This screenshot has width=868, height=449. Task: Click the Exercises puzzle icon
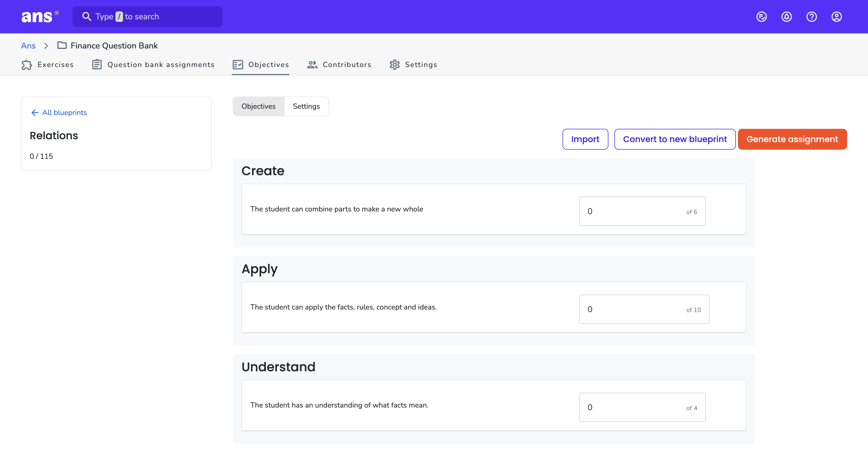pyautogui.click(x=27, y=65)
